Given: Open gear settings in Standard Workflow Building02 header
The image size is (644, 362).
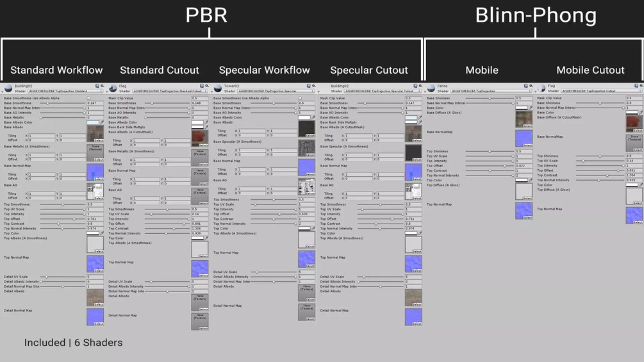Looking at the screenshot, I should click(x=102, y=86).
